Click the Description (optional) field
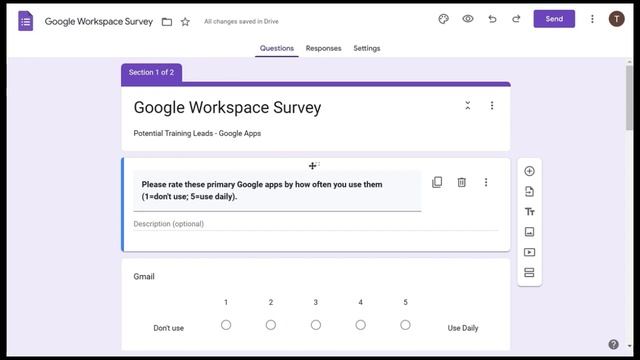Viewport: 640px width, 360px height. pos(316,224)
